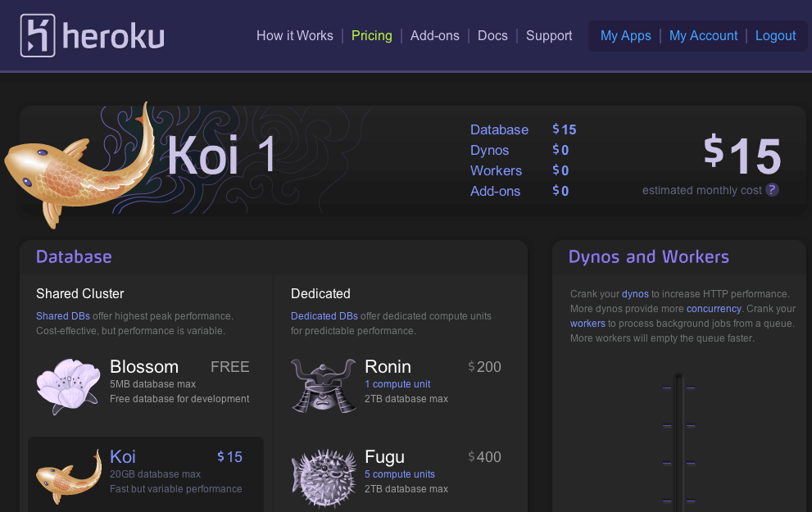Click the heroku wordmark text

point(113,36)
